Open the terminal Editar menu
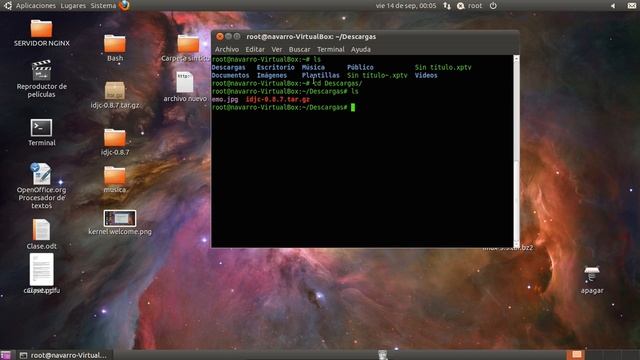The image size is (640, 360). click(255, 49)
